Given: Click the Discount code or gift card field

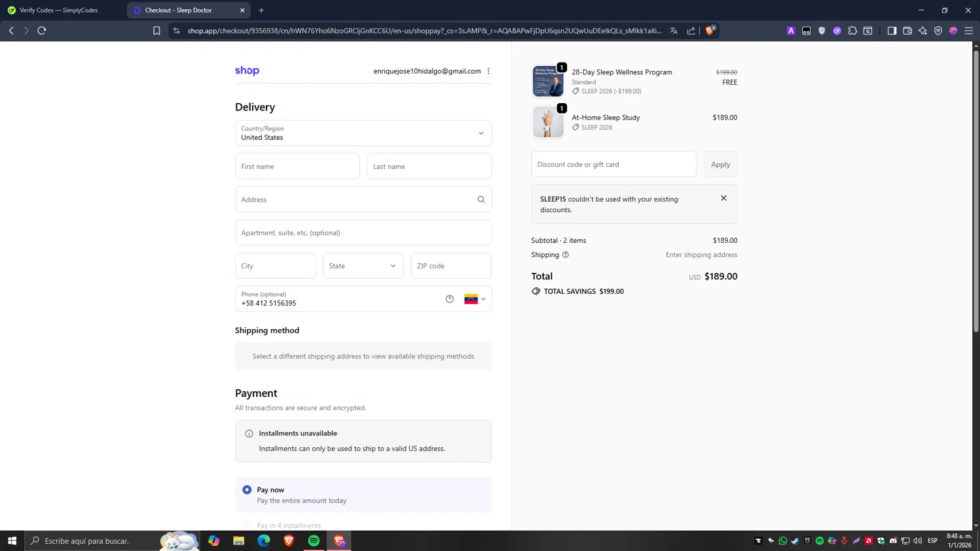Looking at the screenshot, I should [613, 165].
